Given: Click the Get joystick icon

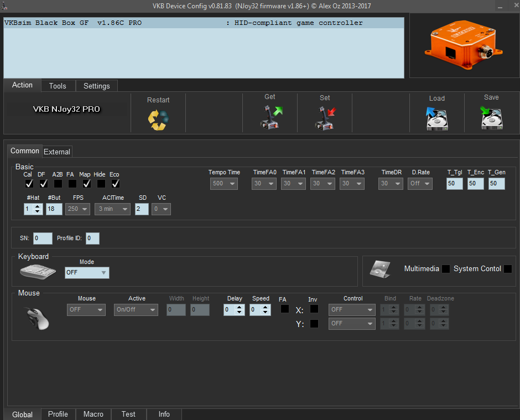Looking at the screenshot, I should tap(271, 117).
